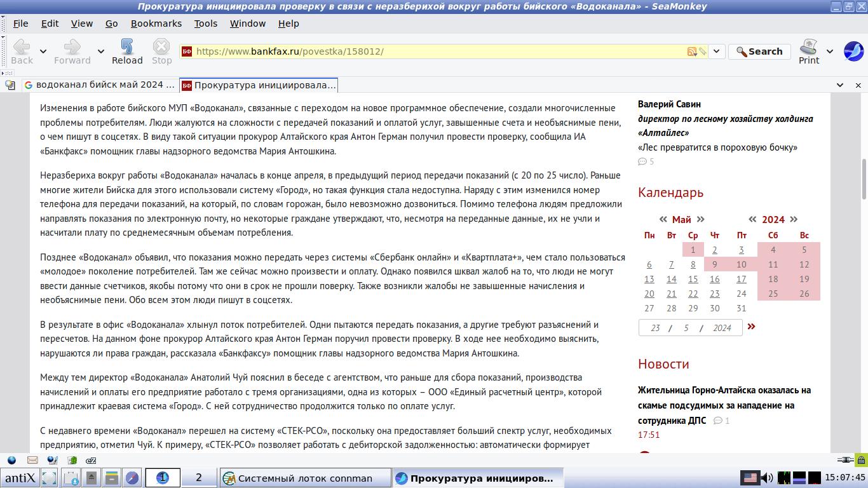Click the page vertical scrollbar thumb
Screen dimensions: 868x488
[x=864, y=178]
